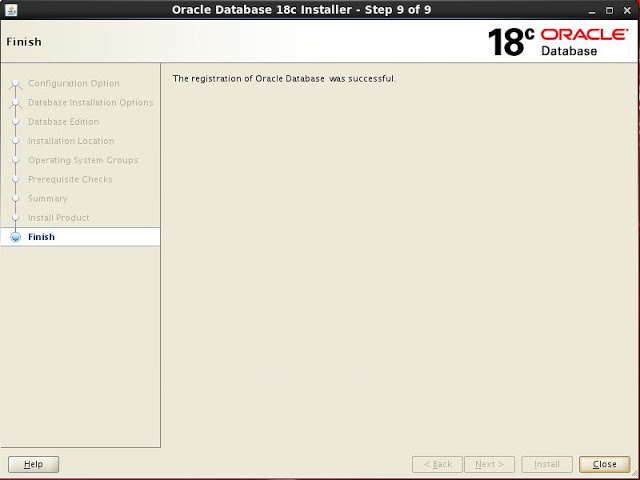Click the 18c version logo
The image size is (640, 480).
[510, 41]
